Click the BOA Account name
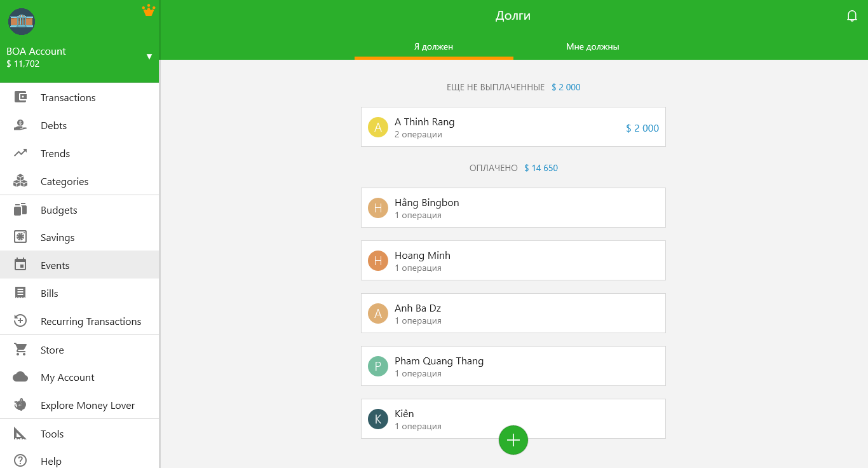Screen dimensions: 868x468 click(36, 51)
